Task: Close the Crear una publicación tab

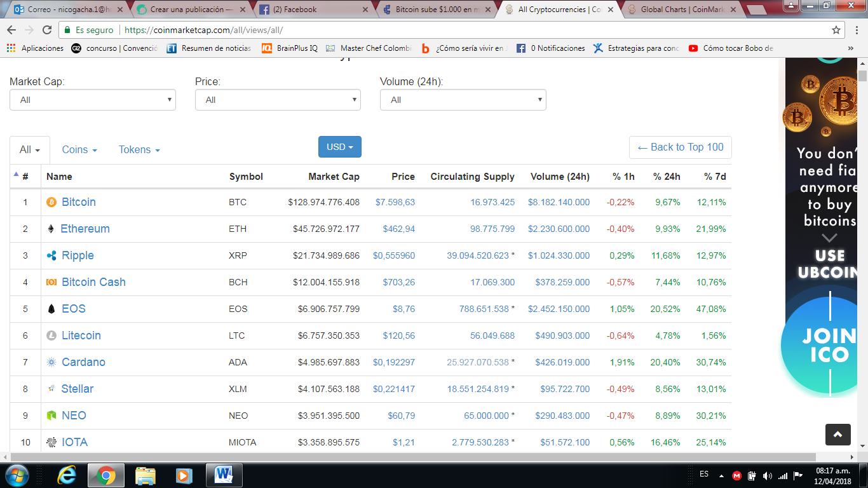Action: pos(243,10)
